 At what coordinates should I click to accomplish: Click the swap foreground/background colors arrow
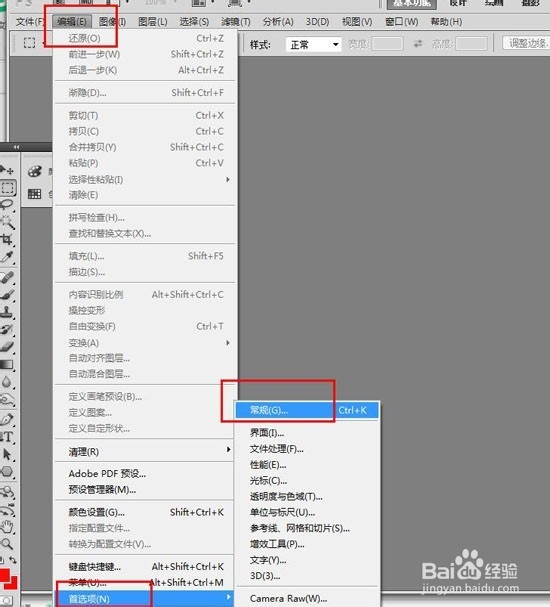tap(13, 560)
